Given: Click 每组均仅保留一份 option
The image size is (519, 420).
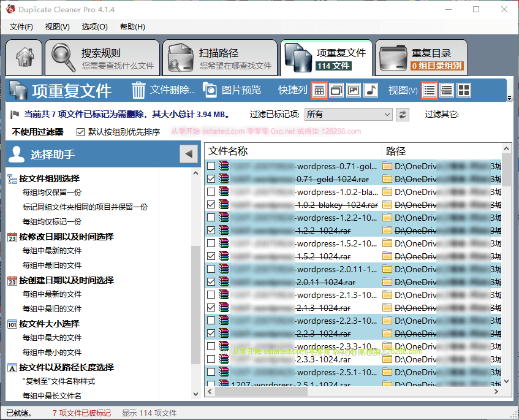Looking at the screenshot, I should pyautogui.click(x=52, y=193).
